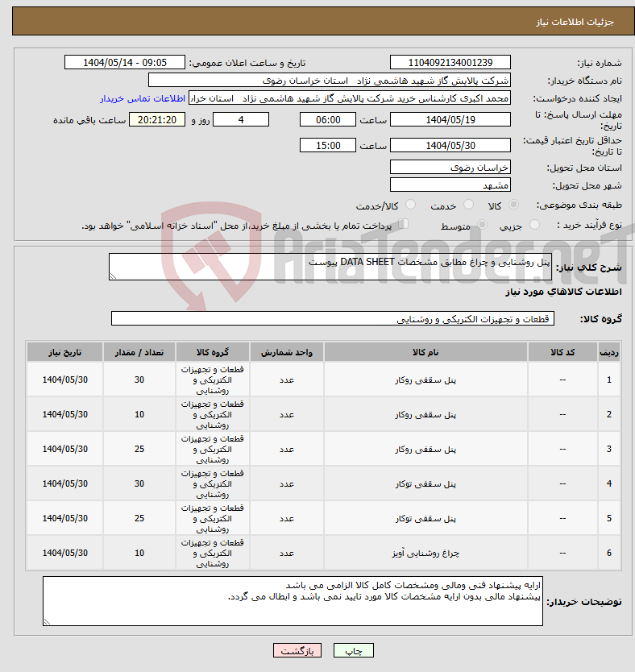Click the تاریخ نیاز column header
Image resolution: width=635 pixels, height=672 pixels.
[x=65, y=352]
